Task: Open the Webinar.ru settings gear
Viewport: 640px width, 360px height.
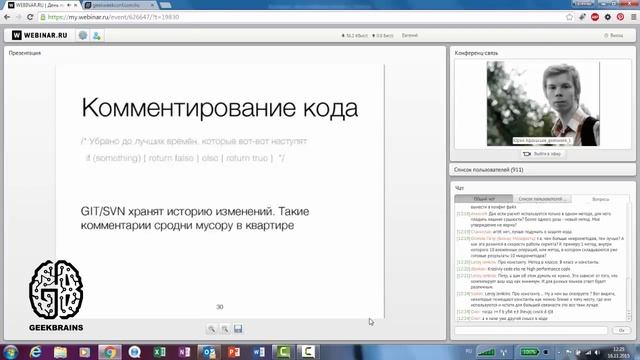Action: [x=83, y=36]
